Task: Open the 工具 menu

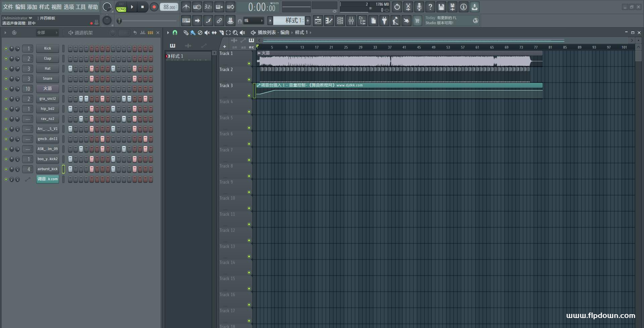Action: [80, 7]
